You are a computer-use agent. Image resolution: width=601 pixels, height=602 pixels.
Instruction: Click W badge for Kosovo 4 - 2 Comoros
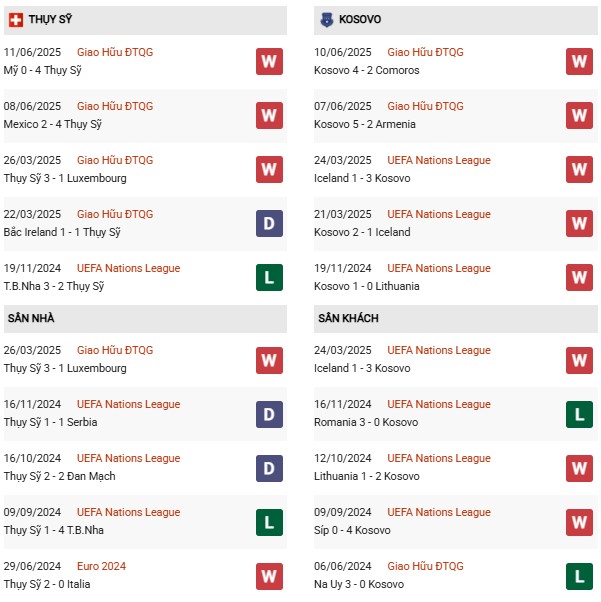tap(579, 61)
